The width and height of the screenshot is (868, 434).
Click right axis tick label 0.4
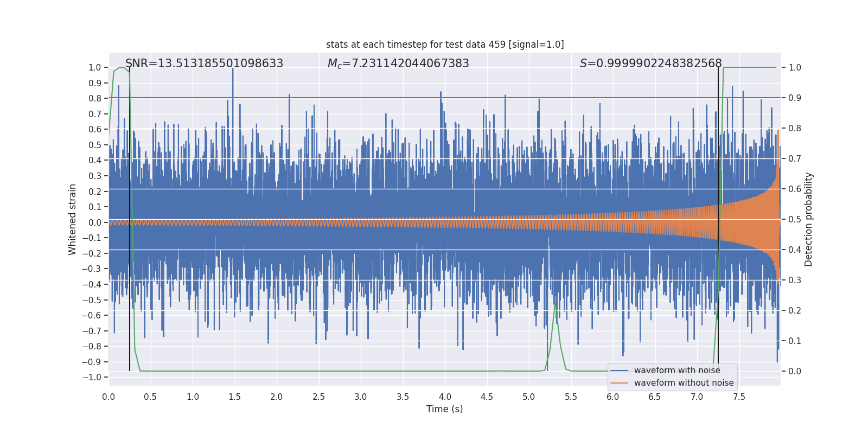pyautogui.click(x=795, y=250)
